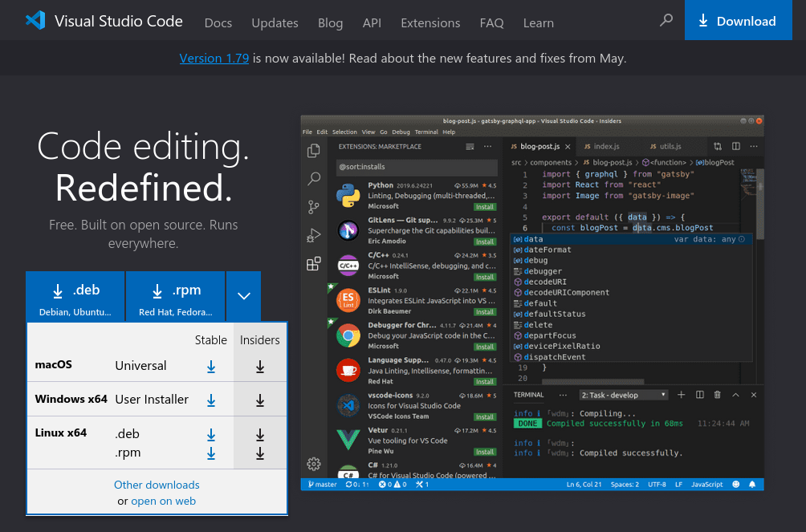Open the FAQ navigation item
This screenshot has height=532, width=806.
tap(491, 22)
